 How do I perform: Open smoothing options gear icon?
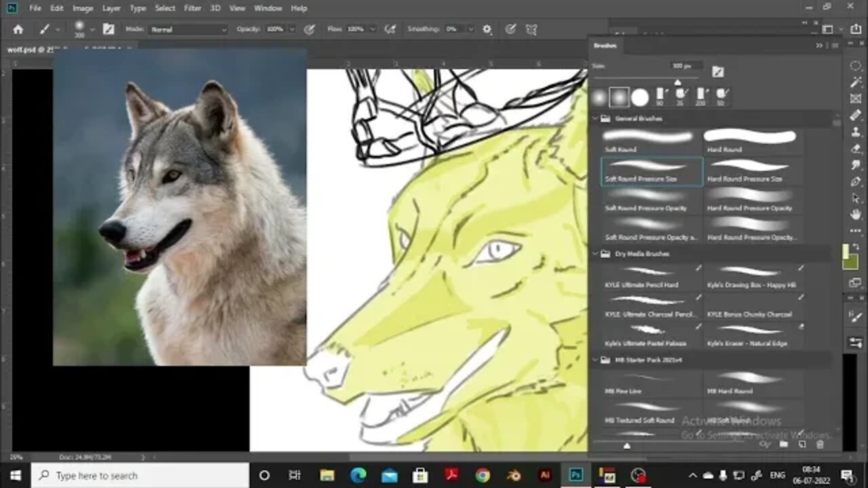coord(487,29)
